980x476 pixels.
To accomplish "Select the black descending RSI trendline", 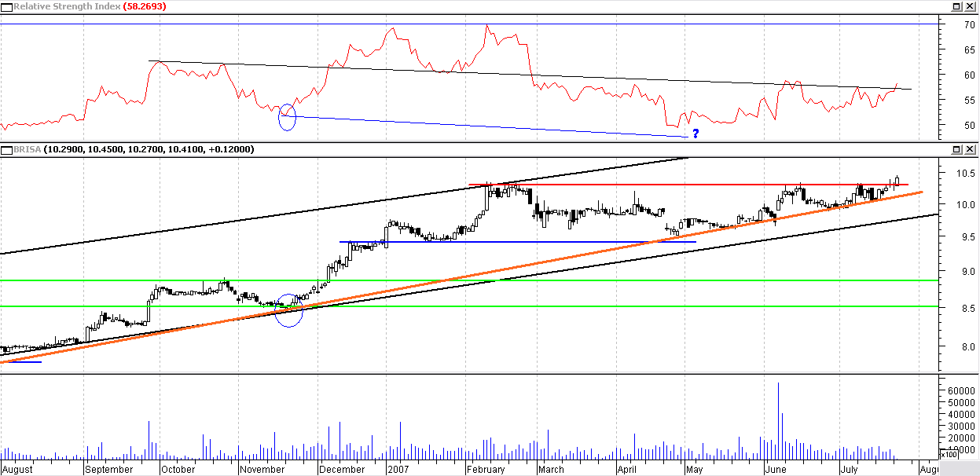I will 530,75.
